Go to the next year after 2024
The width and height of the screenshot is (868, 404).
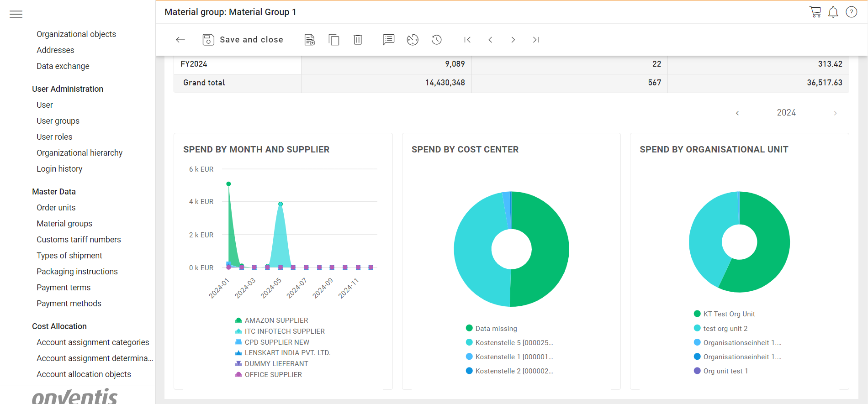(x=835, y=113)
